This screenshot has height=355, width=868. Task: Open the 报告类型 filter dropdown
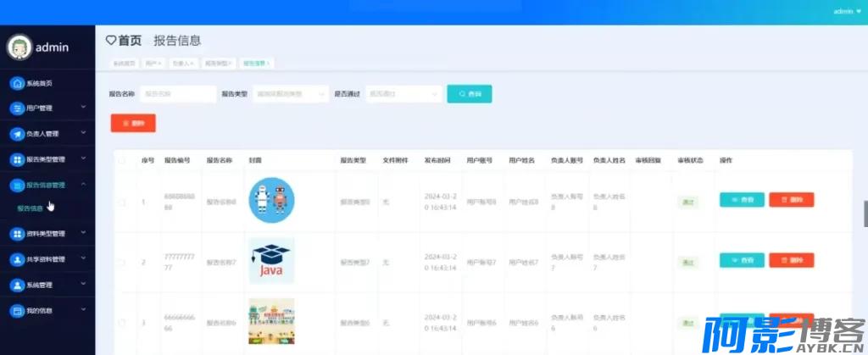[291, 94]
